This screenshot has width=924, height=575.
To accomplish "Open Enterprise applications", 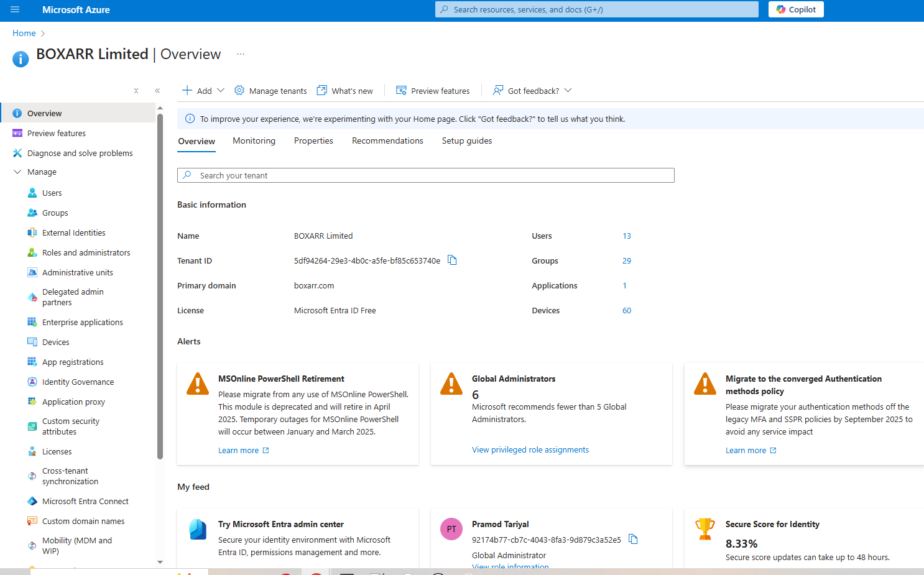I will pyautogui.click(x=81, y=322).
